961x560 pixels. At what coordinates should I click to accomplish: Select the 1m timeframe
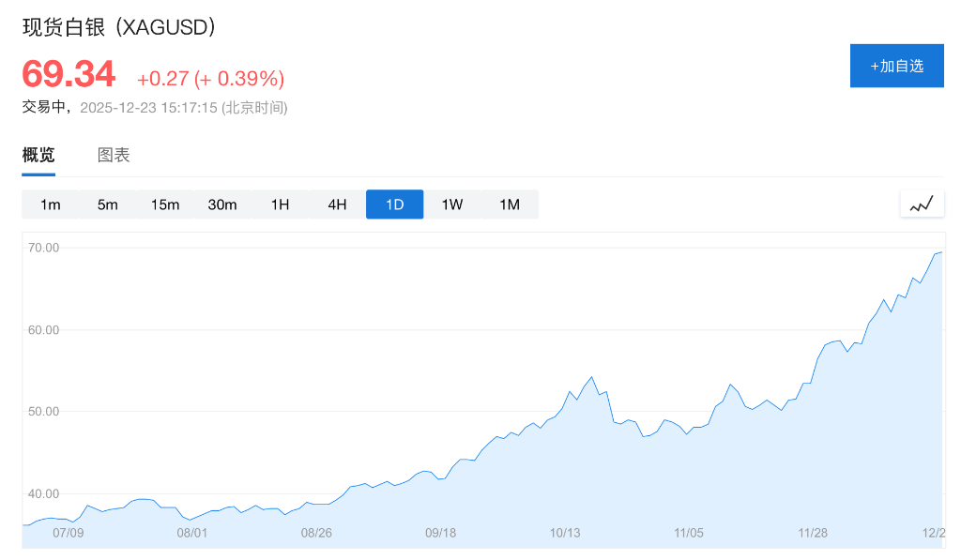[x=51, y=204]
